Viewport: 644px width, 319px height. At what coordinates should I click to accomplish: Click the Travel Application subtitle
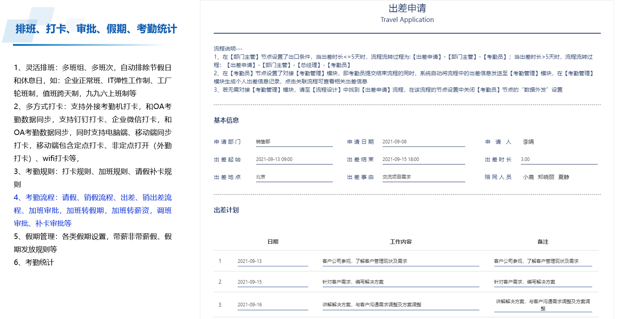coord(407,20)
